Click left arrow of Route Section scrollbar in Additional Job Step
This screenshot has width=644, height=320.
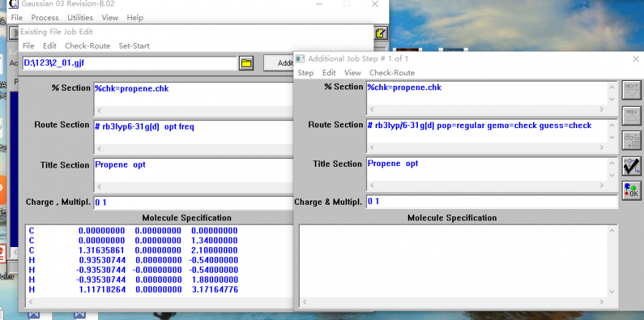(372, 147)
